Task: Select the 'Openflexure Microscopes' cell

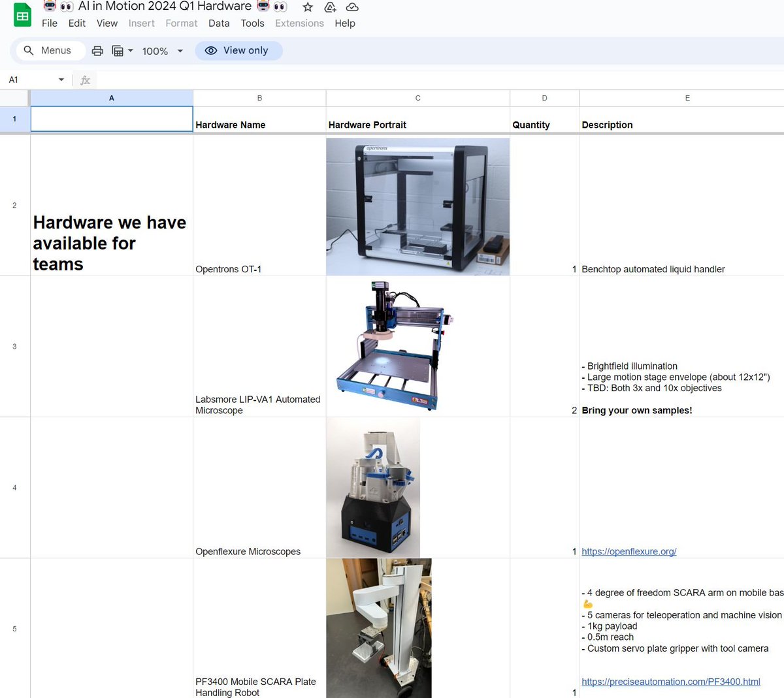Action: [x=259, y=488]
